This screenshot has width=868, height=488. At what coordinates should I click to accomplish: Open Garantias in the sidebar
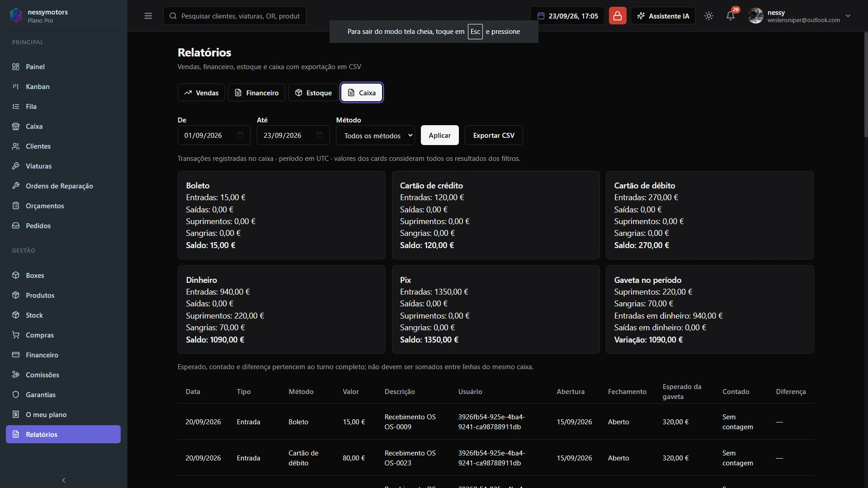tap(63, 395)
